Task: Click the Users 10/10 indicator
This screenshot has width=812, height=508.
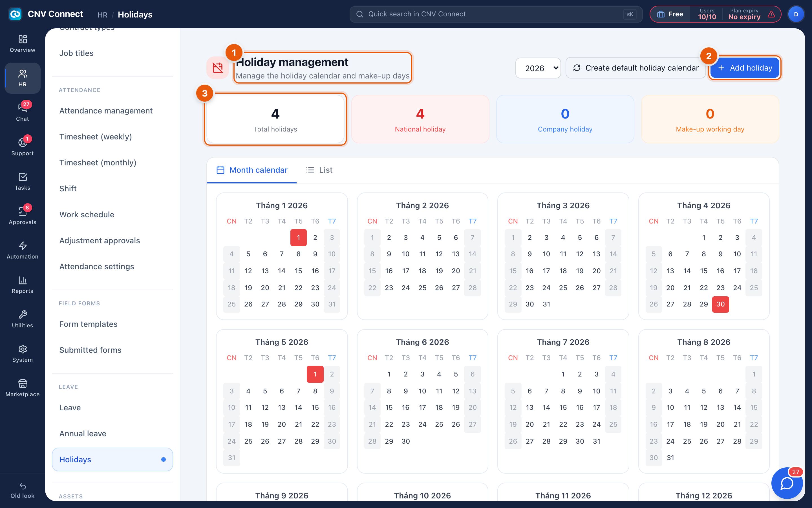Action: click(707, 14)
